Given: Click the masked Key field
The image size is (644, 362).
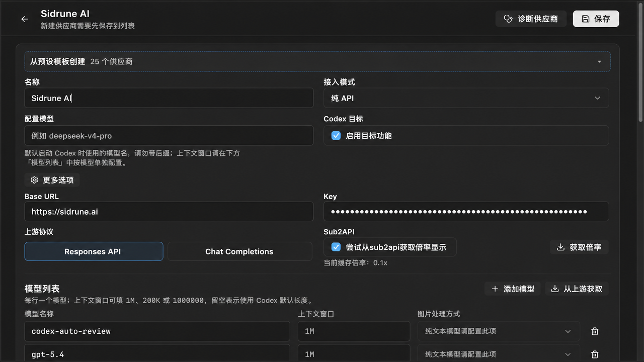Looking at the screenshot, I should click(466, 212).
